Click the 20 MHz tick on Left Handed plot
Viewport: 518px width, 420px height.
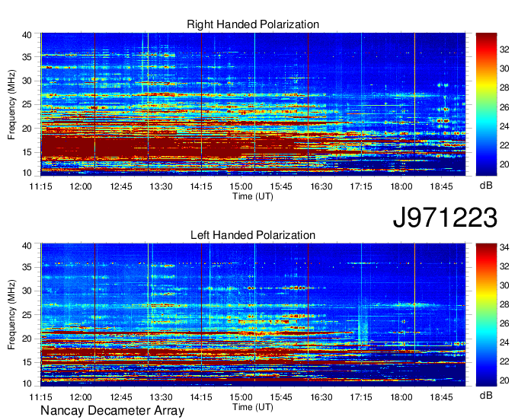click(x=27, y=339)
